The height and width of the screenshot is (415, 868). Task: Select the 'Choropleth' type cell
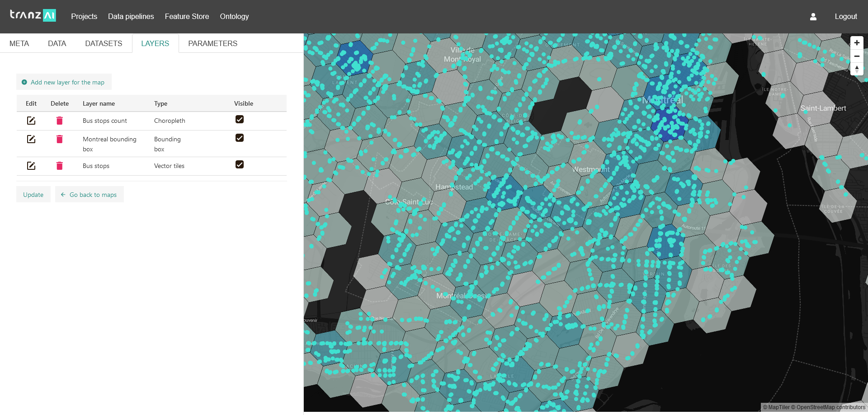(170, 121)
